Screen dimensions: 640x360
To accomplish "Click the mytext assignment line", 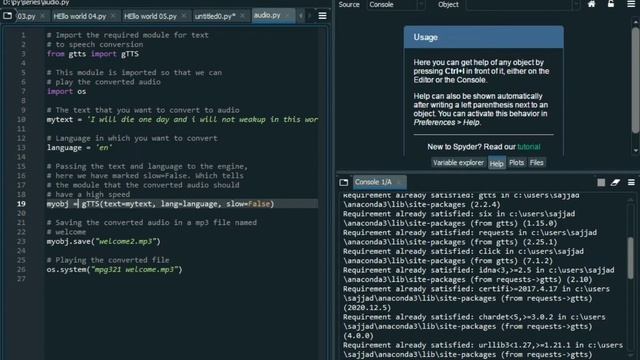I will pyautogui.click(x=182, y=120).
